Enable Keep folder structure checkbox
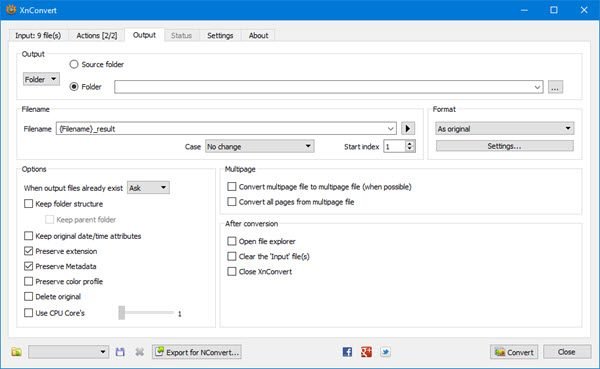 [x=28, y=204]
